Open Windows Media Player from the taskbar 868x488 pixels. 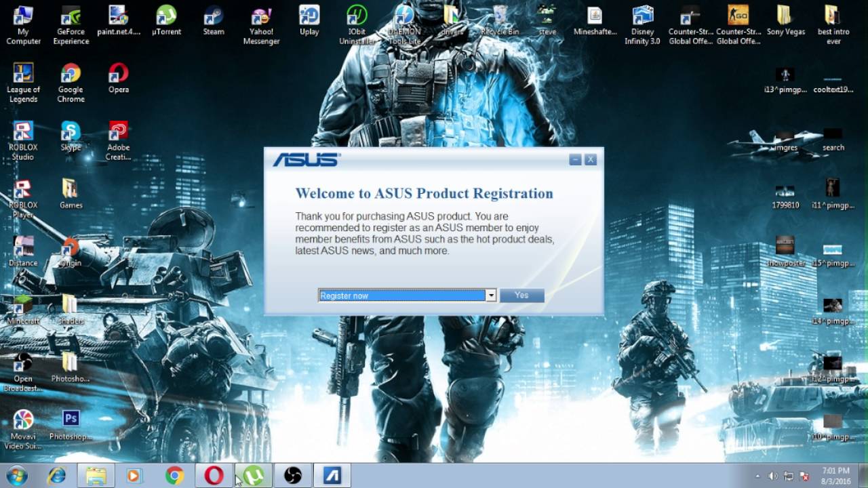click(x=134, y=476)
